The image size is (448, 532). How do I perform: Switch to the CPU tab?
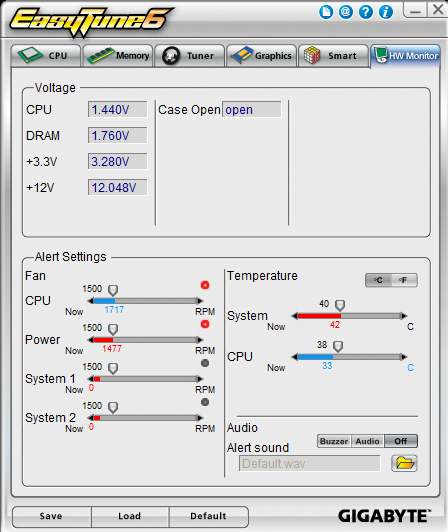coord(46,56)
